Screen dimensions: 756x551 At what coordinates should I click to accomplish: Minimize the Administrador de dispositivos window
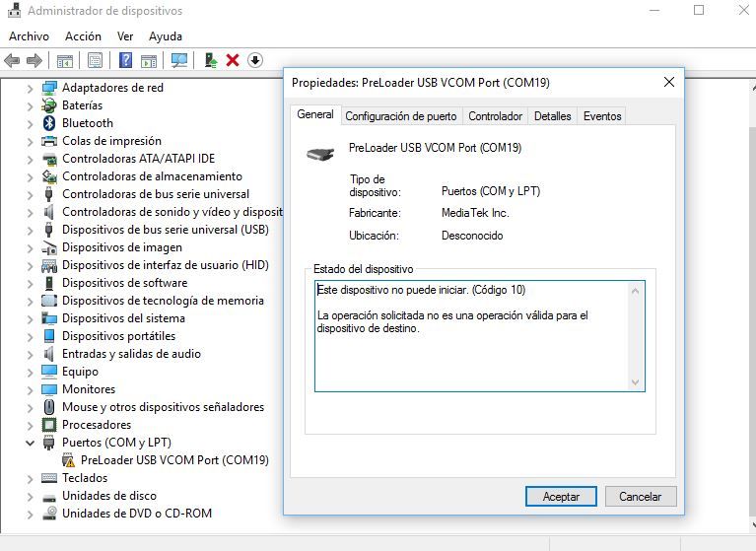654,10
